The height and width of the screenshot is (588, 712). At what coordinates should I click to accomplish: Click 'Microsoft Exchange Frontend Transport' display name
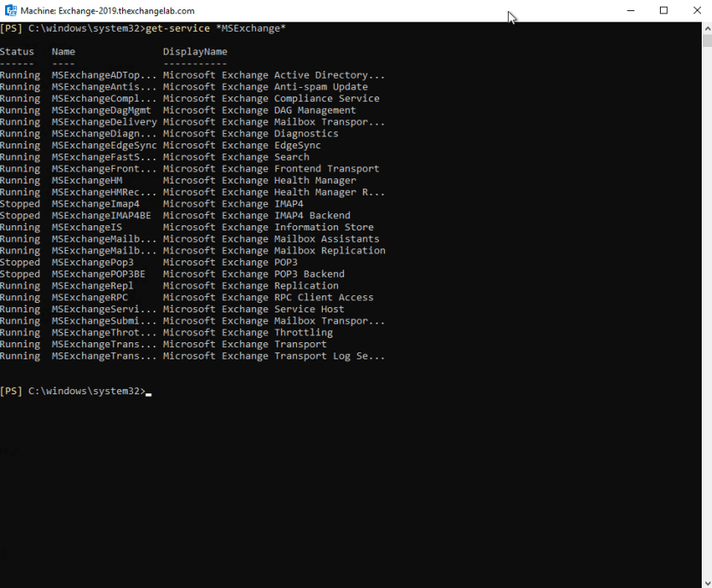[x=271, y=169]
